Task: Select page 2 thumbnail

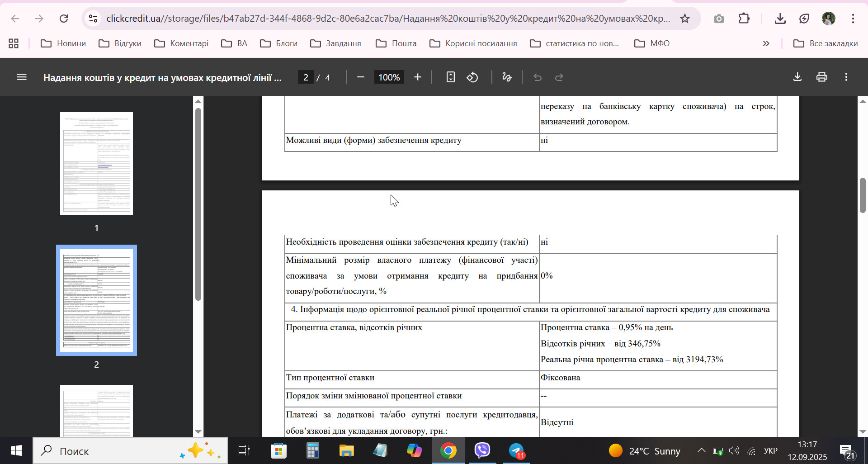Action: [x=96, y=300]
